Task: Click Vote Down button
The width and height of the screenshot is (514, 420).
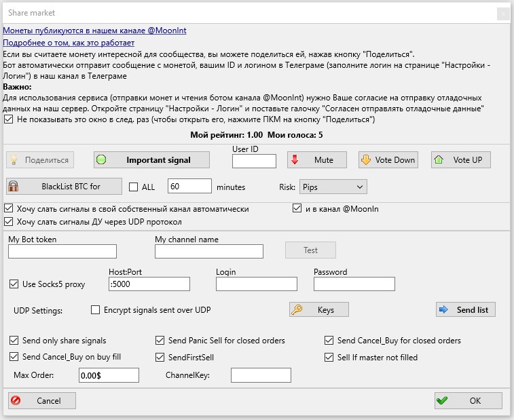Action: (x=388, y=160)
